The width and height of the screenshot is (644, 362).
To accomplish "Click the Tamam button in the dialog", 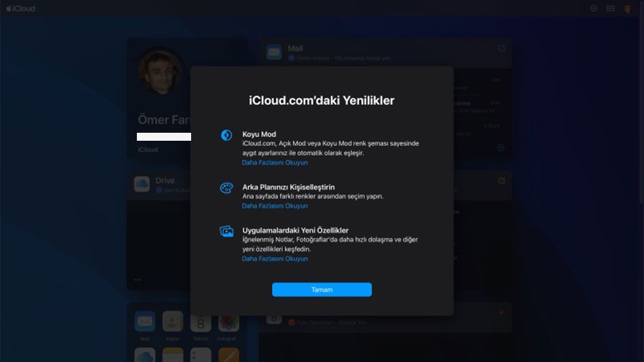I will point(322,290).
